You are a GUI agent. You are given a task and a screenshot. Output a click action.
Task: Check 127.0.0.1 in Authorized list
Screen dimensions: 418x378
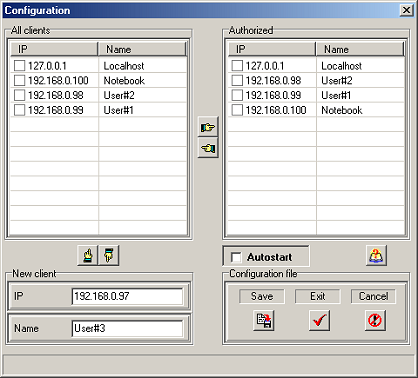click(x=237, y=66)
